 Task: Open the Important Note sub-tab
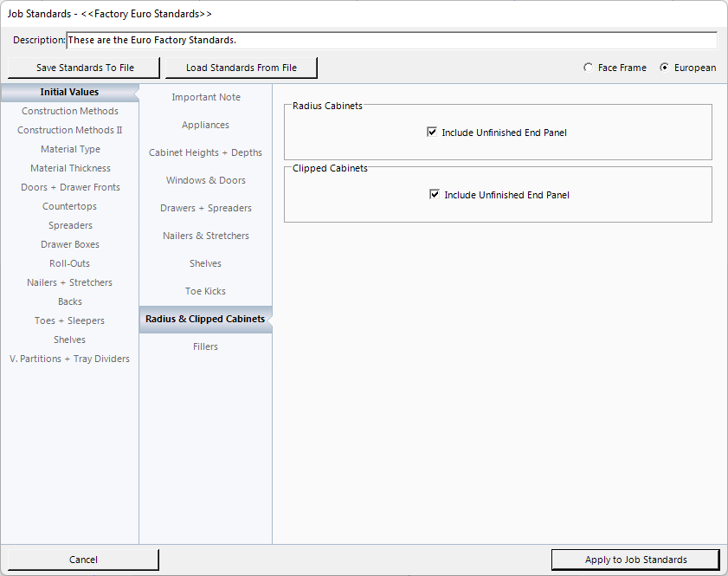[x=206, y=97]
